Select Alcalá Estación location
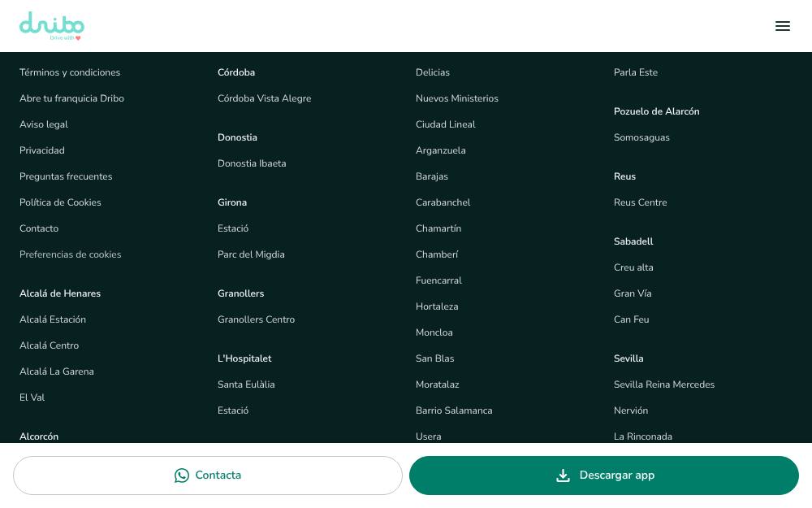 click(x=53, y=319)
